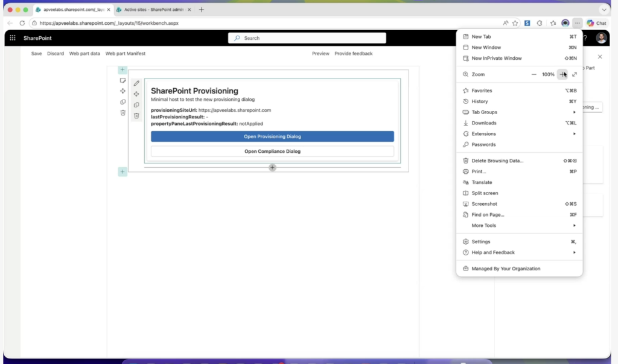
Task: Zoom out with the minus button
Action: point(534,74)
